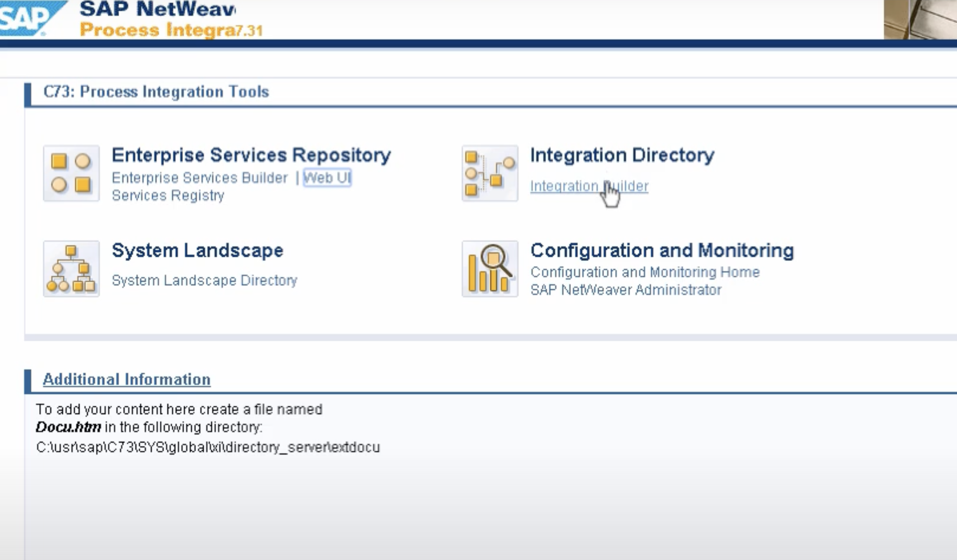The height and width of the screenshot is (560, 957).
Task: Click the Integration Directory icon
Action: pyautogui.click(x=490, y=173)
